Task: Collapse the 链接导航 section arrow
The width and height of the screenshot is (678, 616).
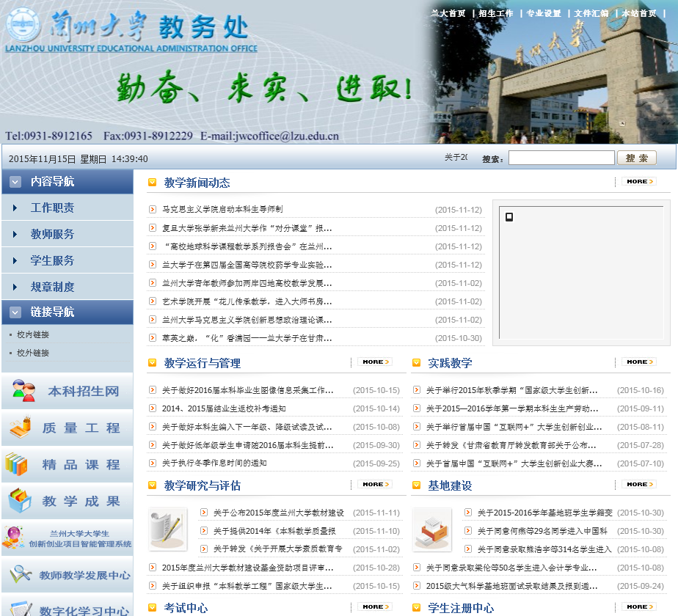Action: tap(15, 312)
